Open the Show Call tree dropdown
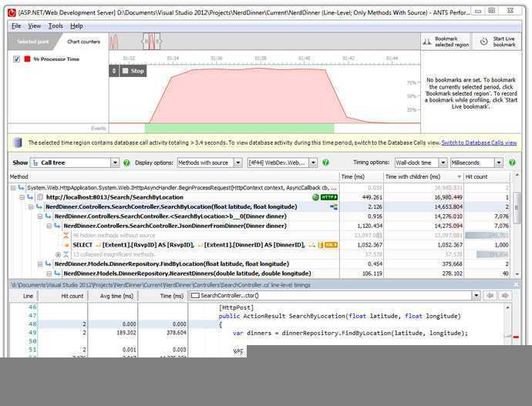Viewport: 532px width, 406px height. tap(74, 163)
